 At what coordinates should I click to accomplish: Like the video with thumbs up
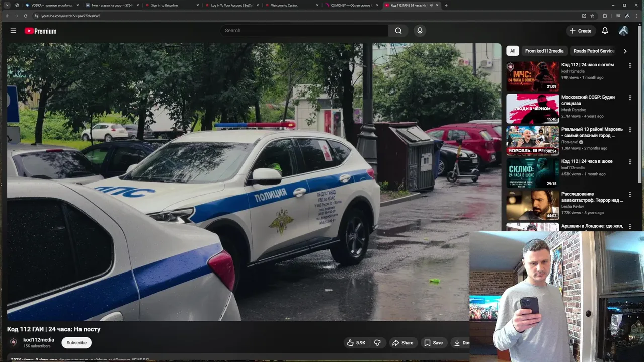click(356, 343)
